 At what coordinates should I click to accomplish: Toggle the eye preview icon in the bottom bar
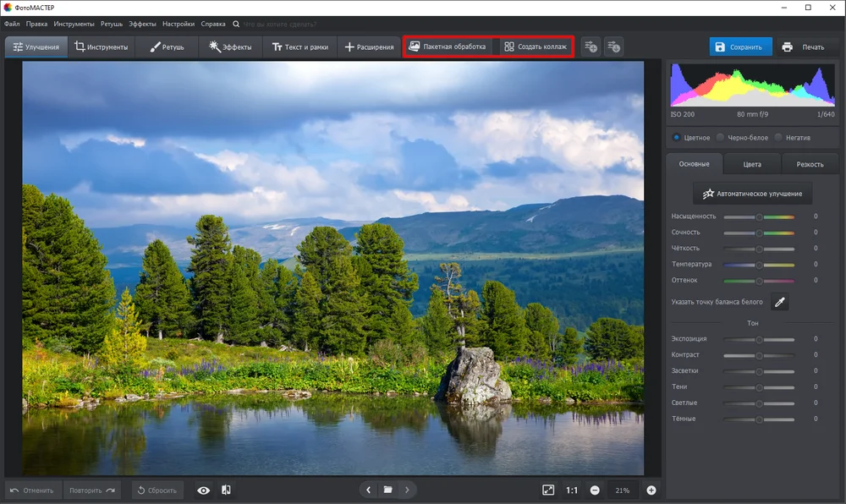point(203,490)
